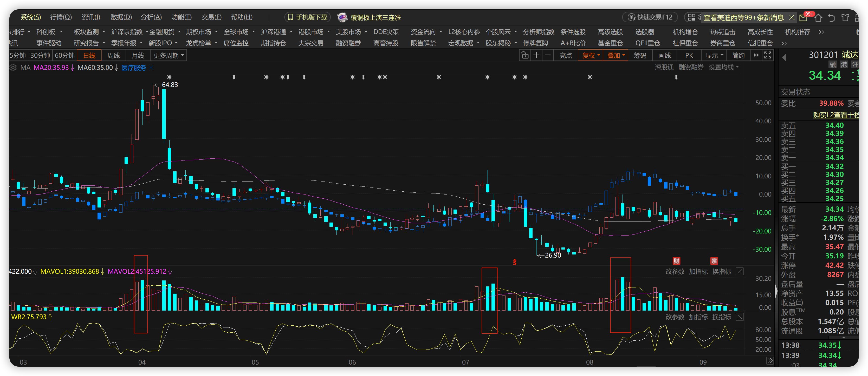
Task: Click the undo back arrow icon
Action: tap(832, 17)
